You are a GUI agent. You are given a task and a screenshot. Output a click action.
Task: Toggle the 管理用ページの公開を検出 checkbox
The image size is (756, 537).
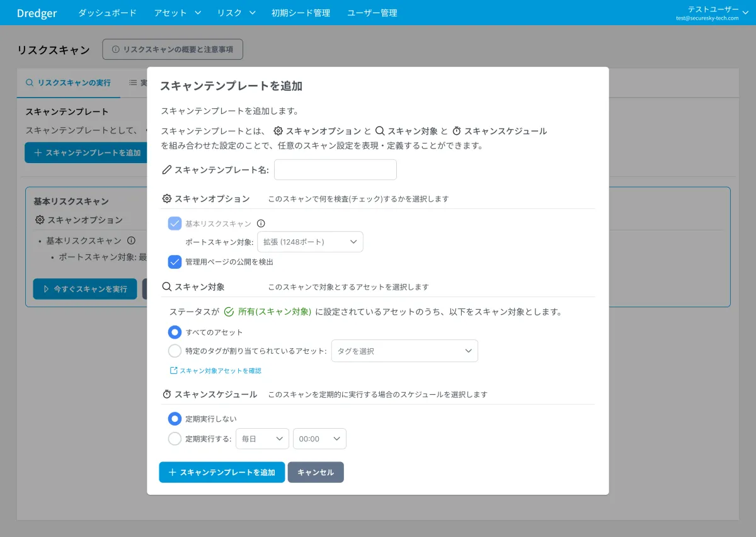(x=175, y=262)
